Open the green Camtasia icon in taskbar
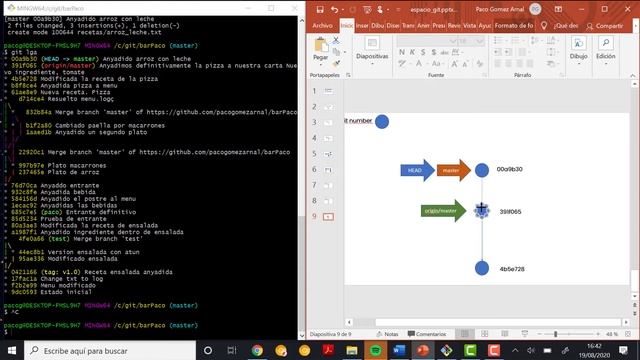640x360 pixels. pos(470,350)
